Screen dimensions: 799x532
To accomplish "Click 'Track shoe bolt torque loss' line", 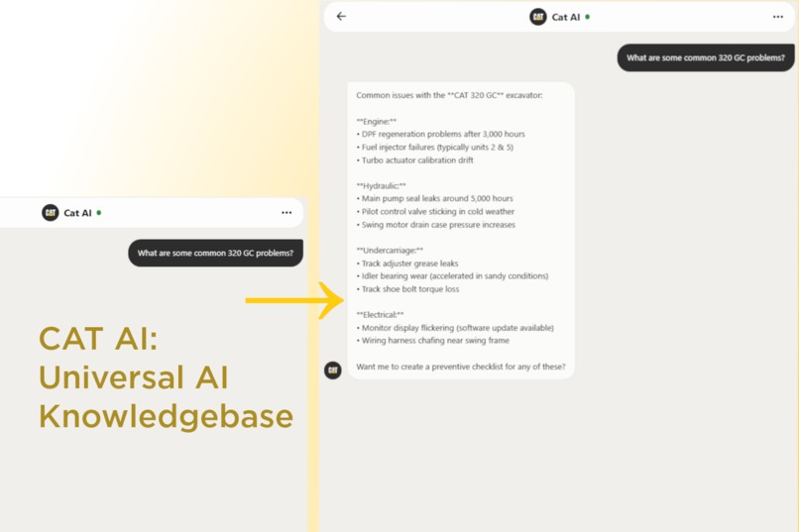I will pos(407,289).
